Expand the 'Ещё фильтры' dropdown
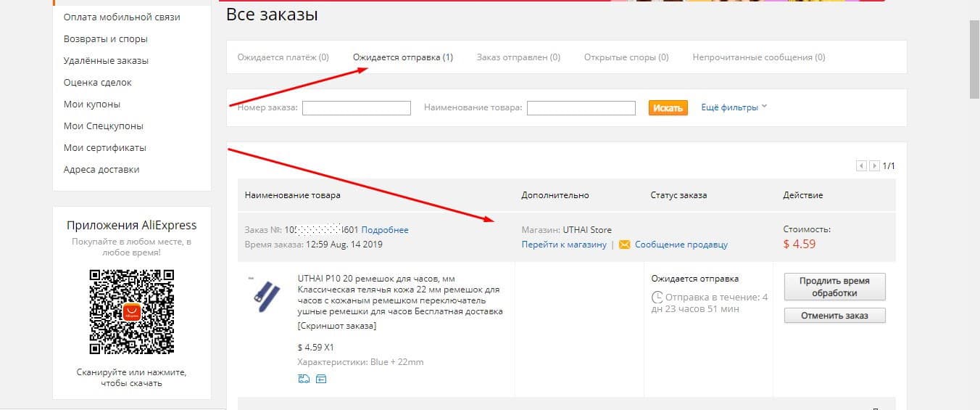 734,107
